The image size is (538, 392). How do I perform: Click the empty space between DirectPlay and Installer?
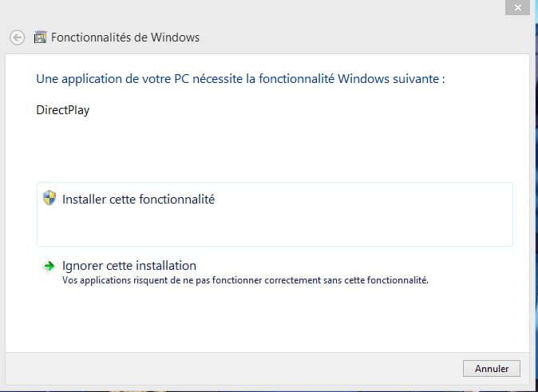pyautogui.click(x=267, y=149)
